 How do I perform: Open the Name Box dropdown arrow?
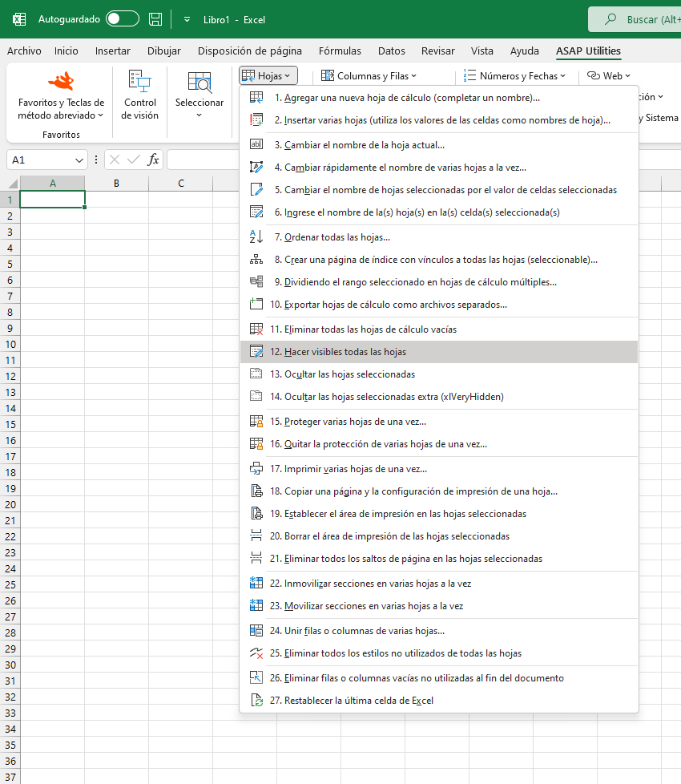click(79, 160)
